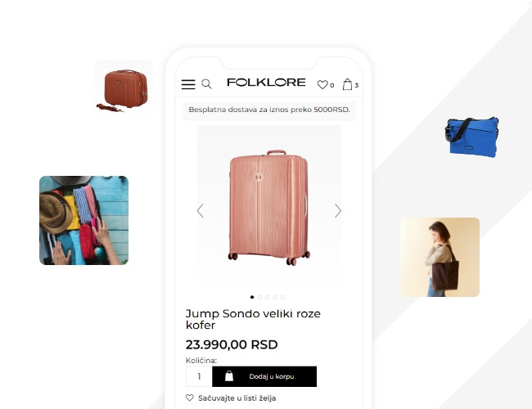Click the search magnifier icon
Viewport: 532px width, 409px height.
tap(206, 83)
